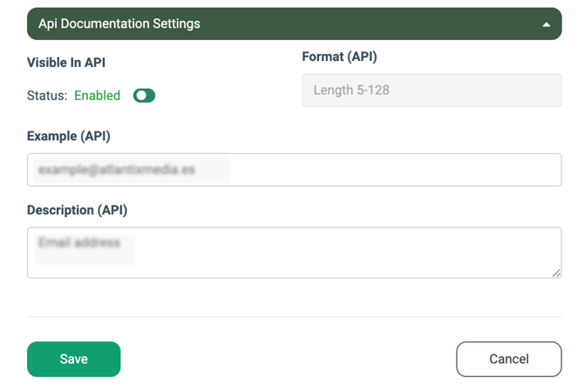This screenshot has width=584, height=392.
Task: Click the Visible In API heading
Action: point(66,63)
